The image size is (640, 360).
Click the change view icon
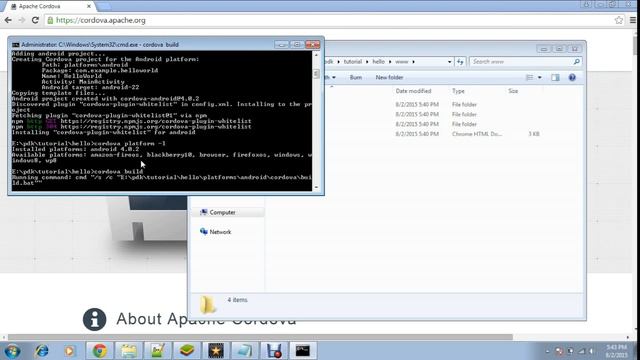point(529,78)
